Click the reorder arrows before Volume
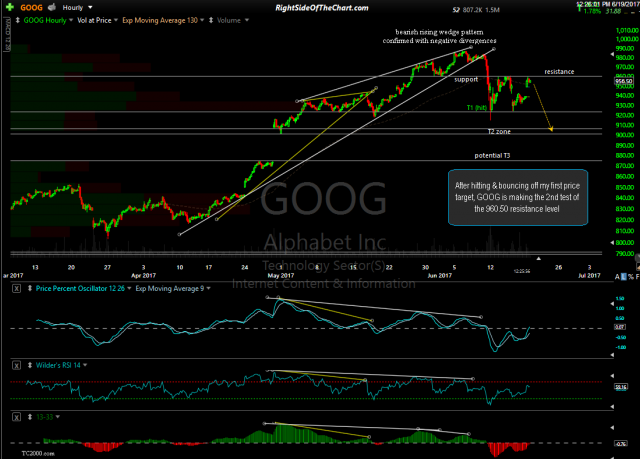Viewport: 640px width, 459px height. tap(211, 20)
